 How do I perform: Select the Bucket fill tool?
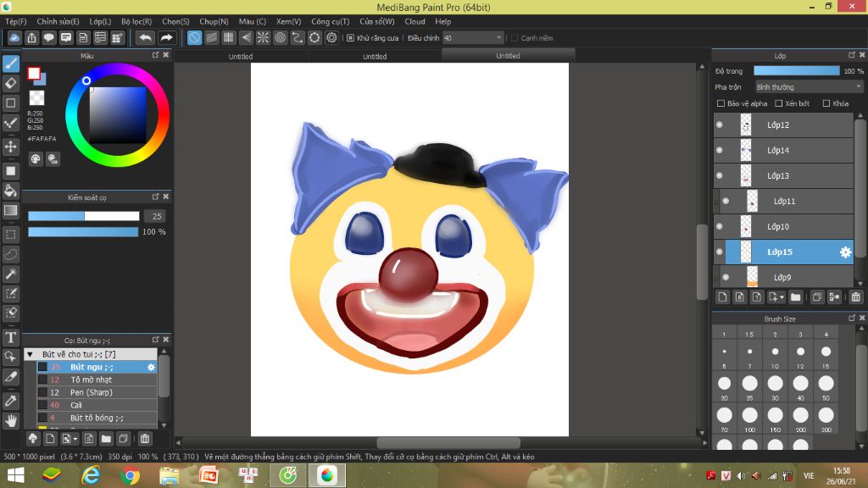[11, 191]
